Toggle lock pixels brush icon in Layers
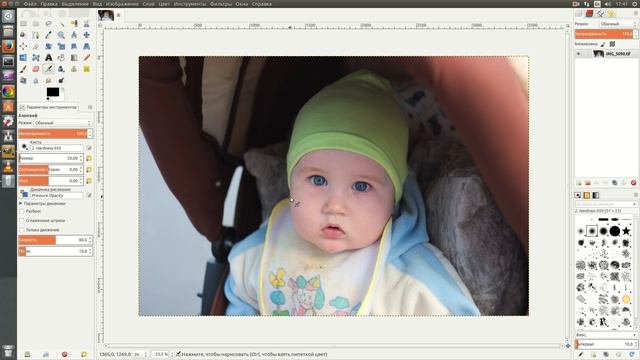This screenshot has height=360, width=640. click(x=603, y=44)
